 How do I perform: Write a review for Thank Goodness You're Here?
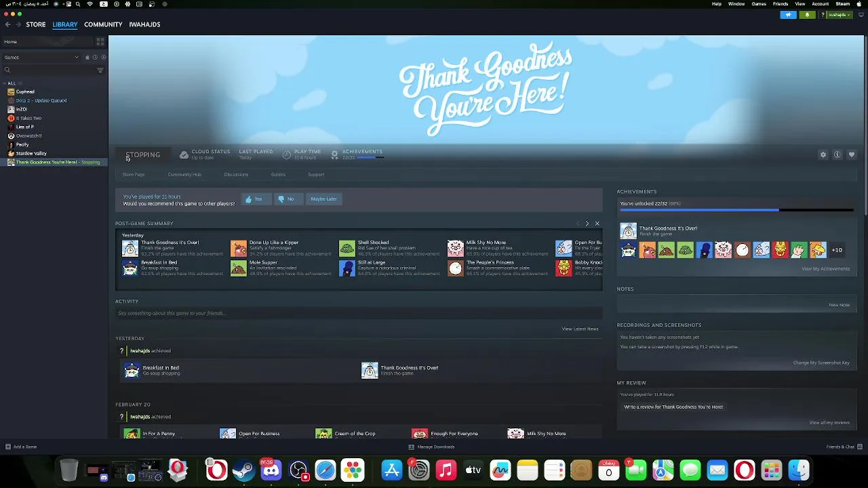(x=673, y=407)
